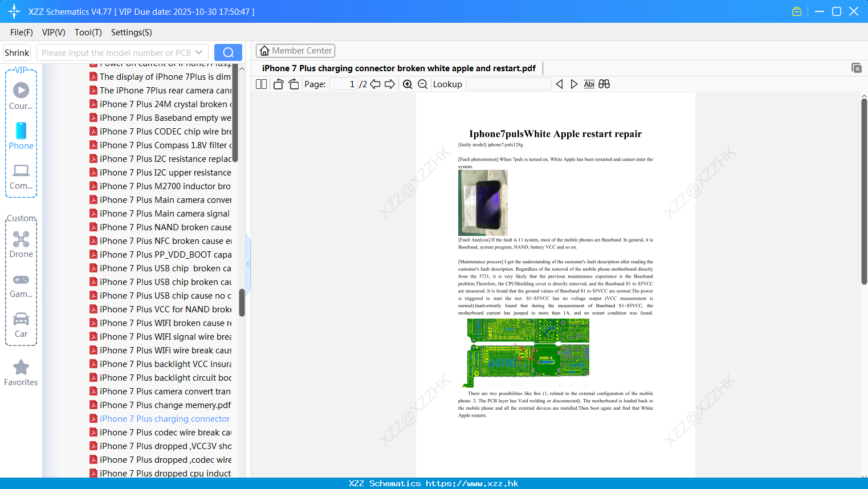This screenshot has width=868, height=489.
Task: Click the Shrink button
Action: (x=17, y=52)
